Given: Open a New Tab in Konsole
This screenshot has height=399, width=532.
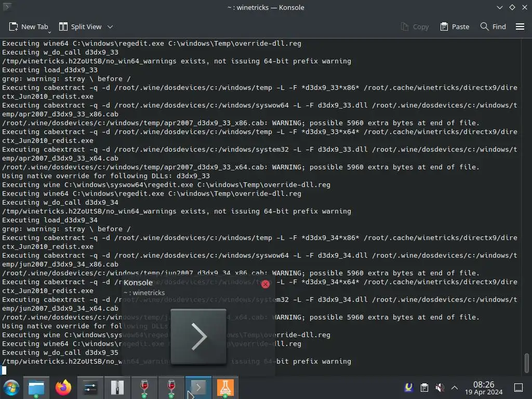Looking at the screenshot, I should click(x=29, y=27).
